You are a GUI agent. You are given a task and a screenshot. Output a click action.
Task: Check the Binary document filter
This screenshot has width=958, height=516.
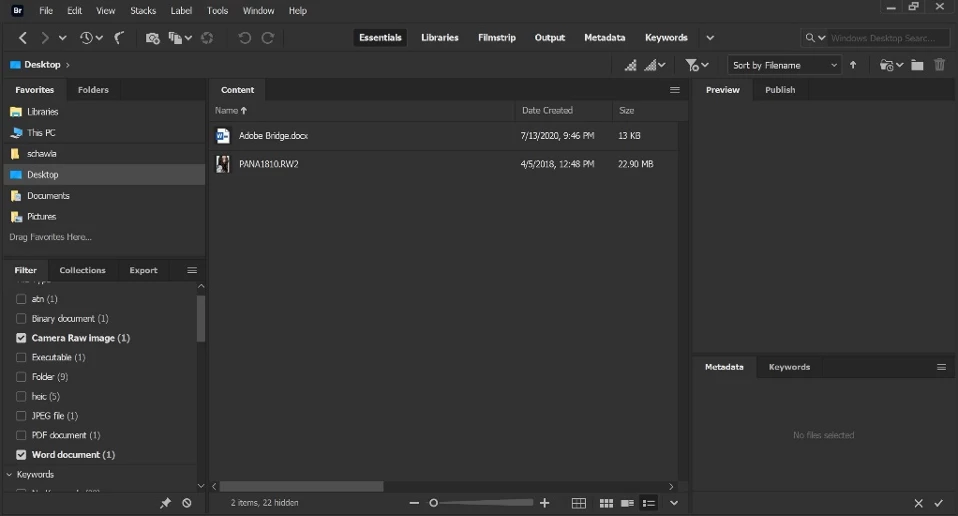21,318
